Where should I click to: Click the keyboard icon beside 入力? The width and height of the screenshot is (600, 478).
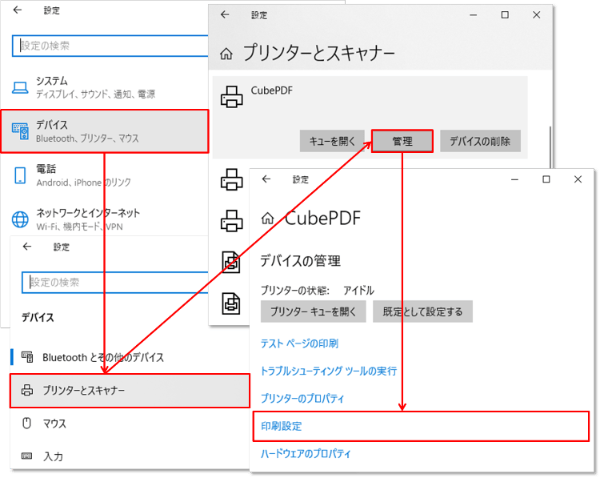coord(27,456)
